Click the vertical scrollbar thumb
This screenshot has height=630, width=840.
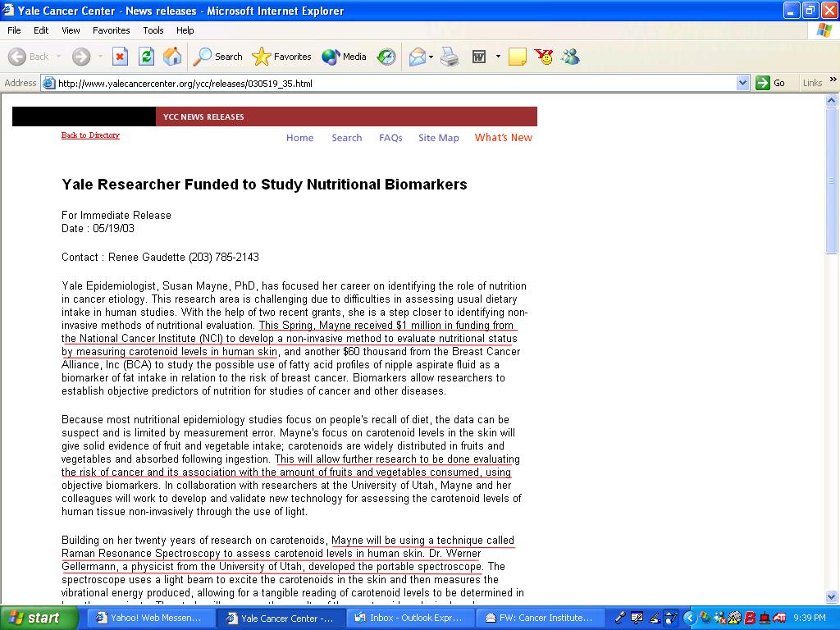click(831, 180)
